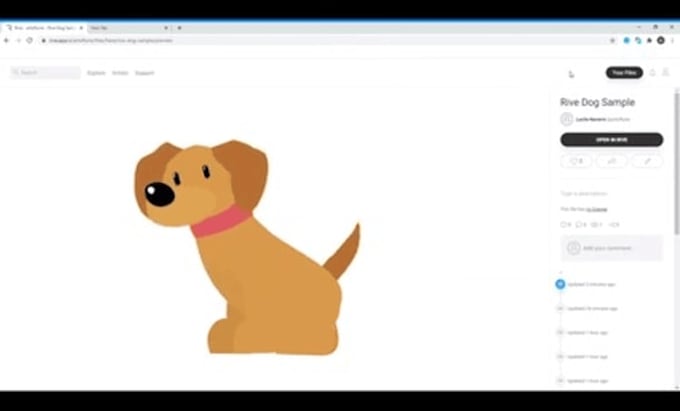Image resolution: width=680 pixels, height=411 pixels.
Task: Go back with the browser back arrow
Action: tap(7, 40)
